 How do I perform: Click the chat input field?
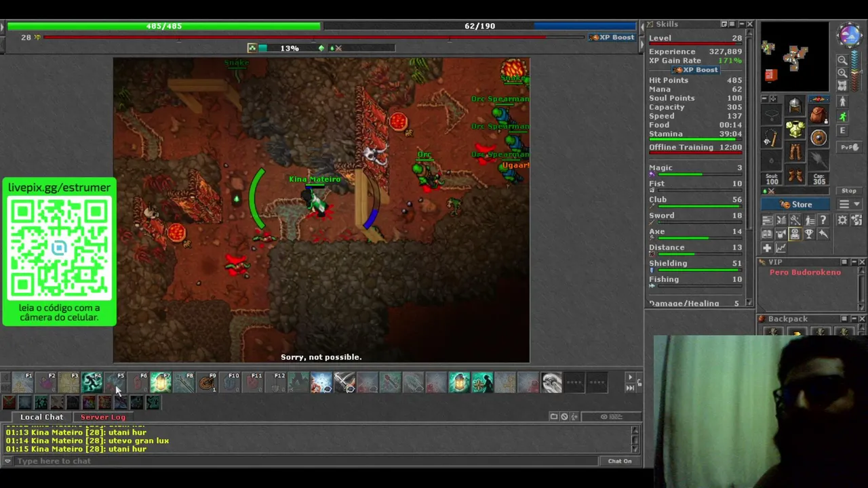point(305,461)
